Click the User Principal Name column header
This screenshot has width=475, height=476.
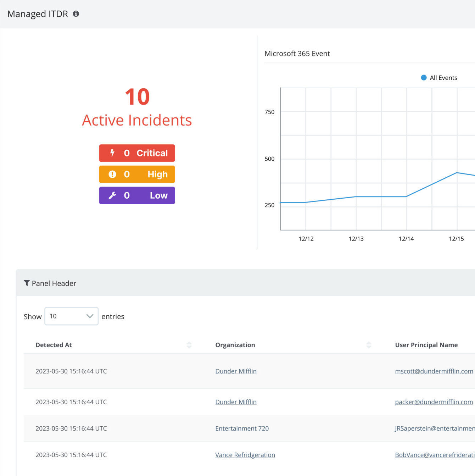426,345
